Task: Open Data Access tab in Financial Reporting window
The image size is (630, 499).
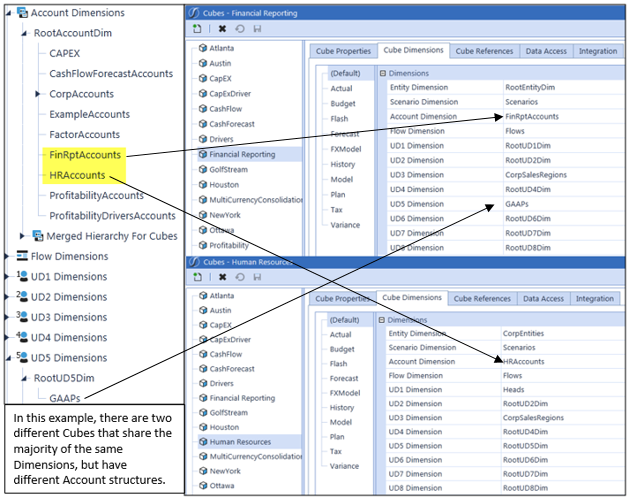Action: (546, 51)
